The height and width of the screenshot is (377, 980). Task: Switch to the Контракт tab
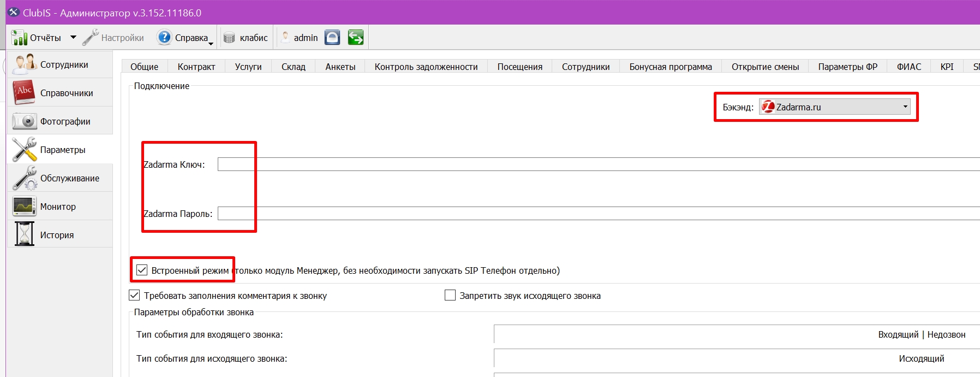pyautogui.click(x=196, y=67)
